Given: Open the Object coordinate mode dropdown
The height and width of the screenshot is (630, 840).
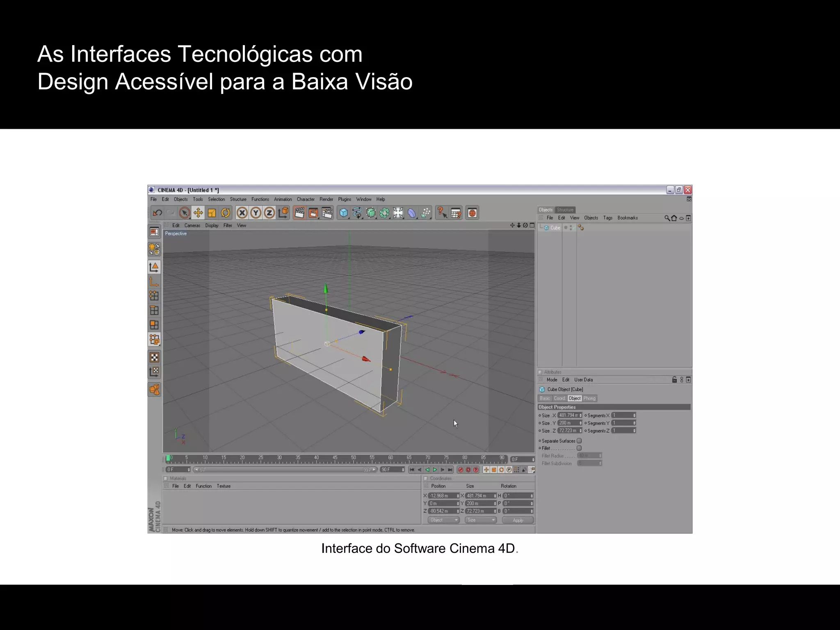Looking at the screenshot, I should coord(443,520).
